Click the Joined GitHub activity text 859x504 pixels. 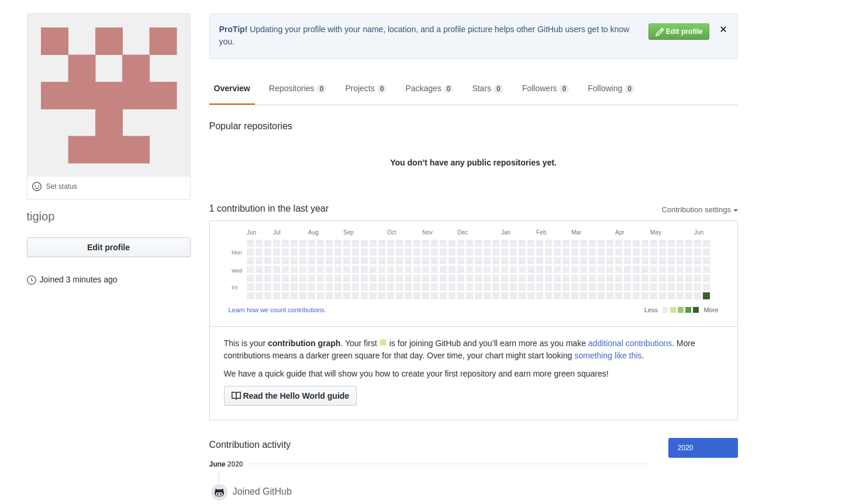262,492
